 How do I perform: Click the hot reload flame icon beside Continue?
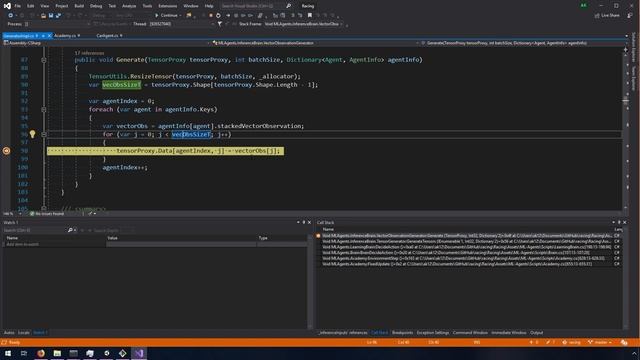[189, 16]
